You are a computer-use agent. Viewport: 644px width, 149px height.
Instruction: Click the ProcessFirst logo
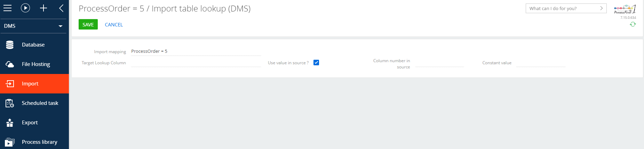pos(625,9)
